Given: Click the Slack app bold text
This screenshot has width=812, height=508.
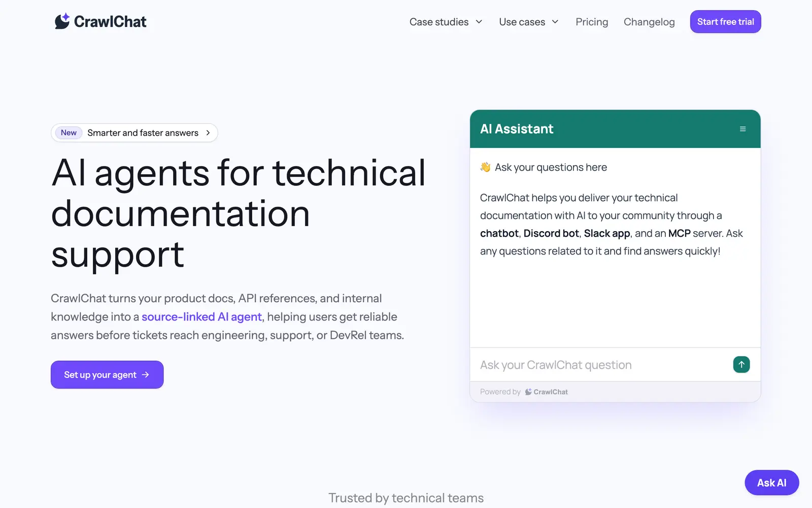Looking at the screenshot, I should pos(607,233).
